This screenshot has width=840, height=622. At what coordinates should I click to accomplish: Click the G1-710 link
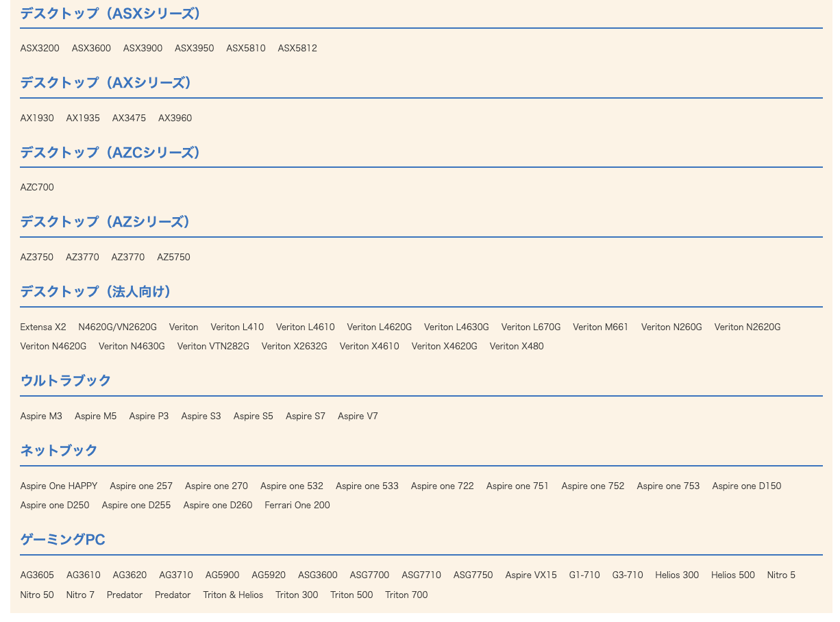pyautogui.click(x=584, y=575)
